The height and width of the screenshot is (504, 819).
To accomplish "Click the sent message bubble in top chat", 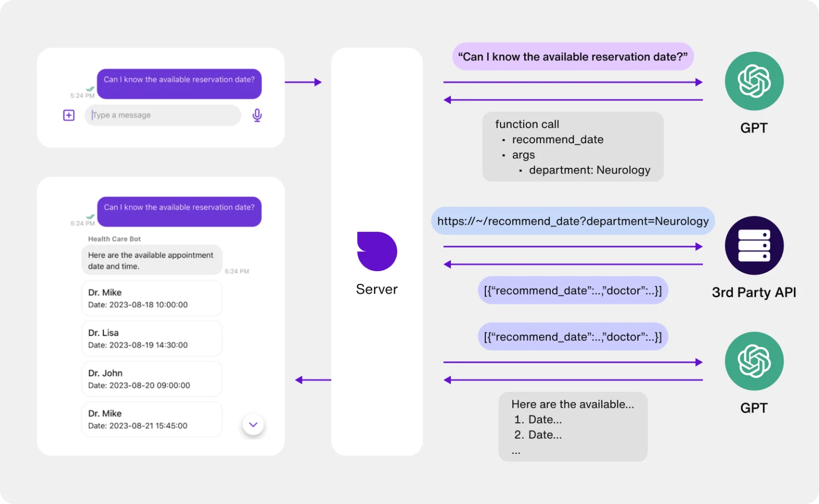I will pyautogui.click(x=179, y=84).
